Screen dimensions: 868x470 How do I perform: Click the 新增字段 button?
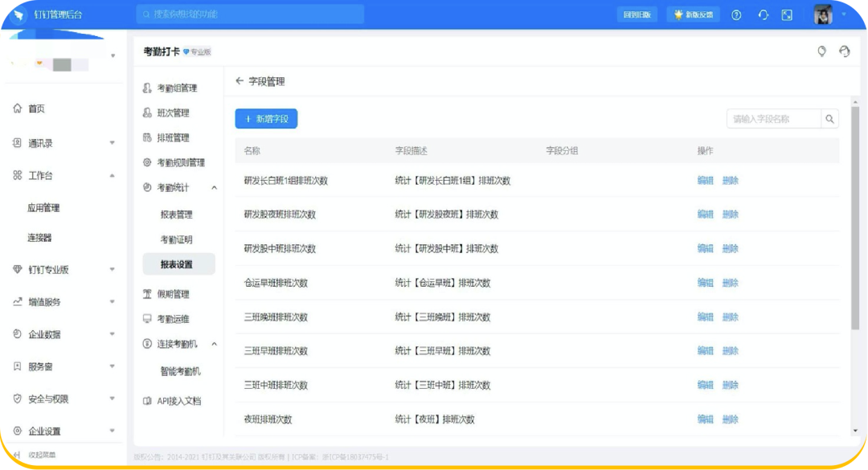click(266, 119)
